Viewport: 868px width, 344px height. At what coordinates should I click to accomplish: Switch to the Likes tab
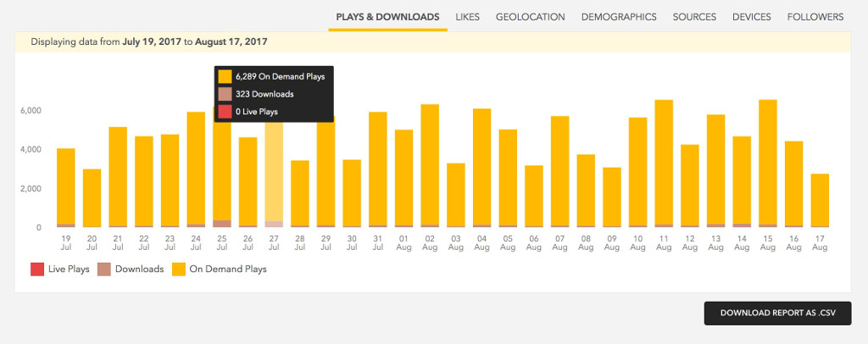[x=467, y=17]
